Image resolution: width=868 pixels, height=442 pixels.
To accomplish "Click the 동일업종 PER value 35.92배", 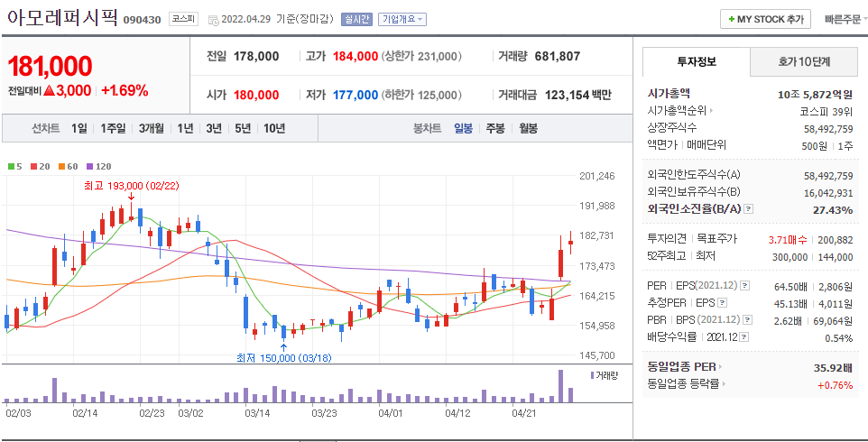I will (832, 367).
